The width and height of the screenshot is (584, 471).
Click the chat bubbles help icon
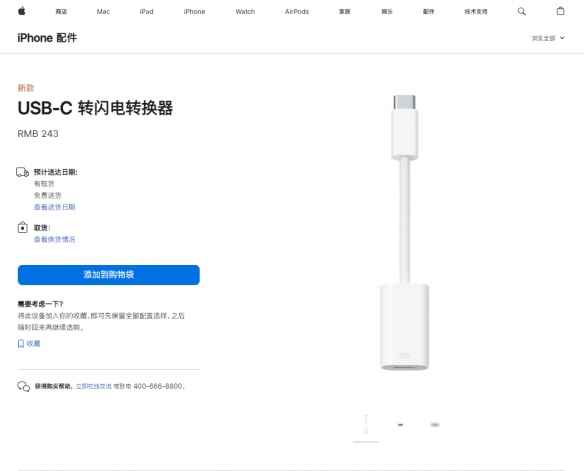click(23, 386)
